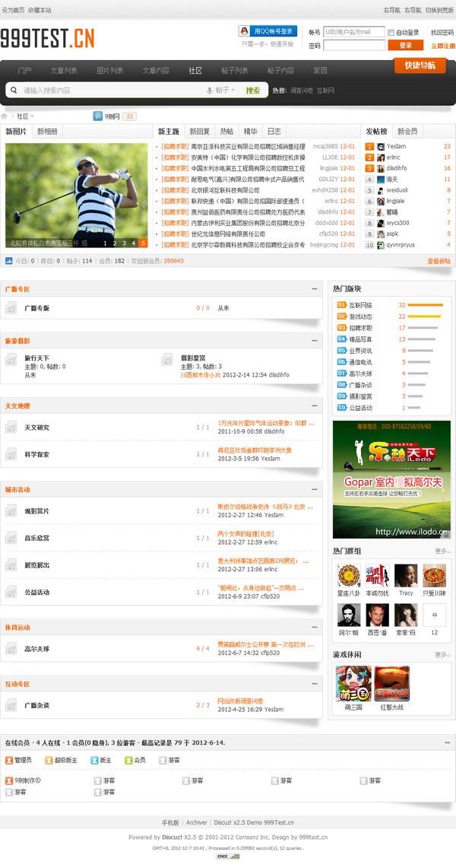The width and height of the screenshot is (456, 868).
Task: Open the 立即注册 link
Action: 443,46
